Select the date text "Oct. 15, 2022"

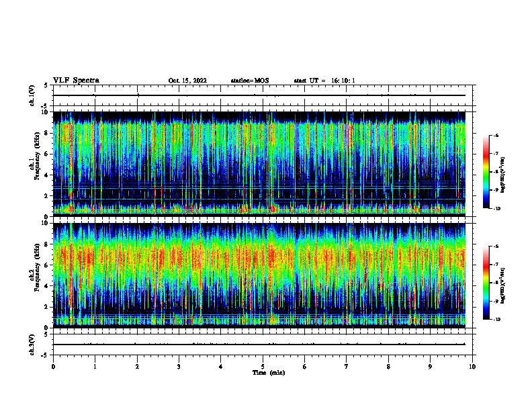187,81
